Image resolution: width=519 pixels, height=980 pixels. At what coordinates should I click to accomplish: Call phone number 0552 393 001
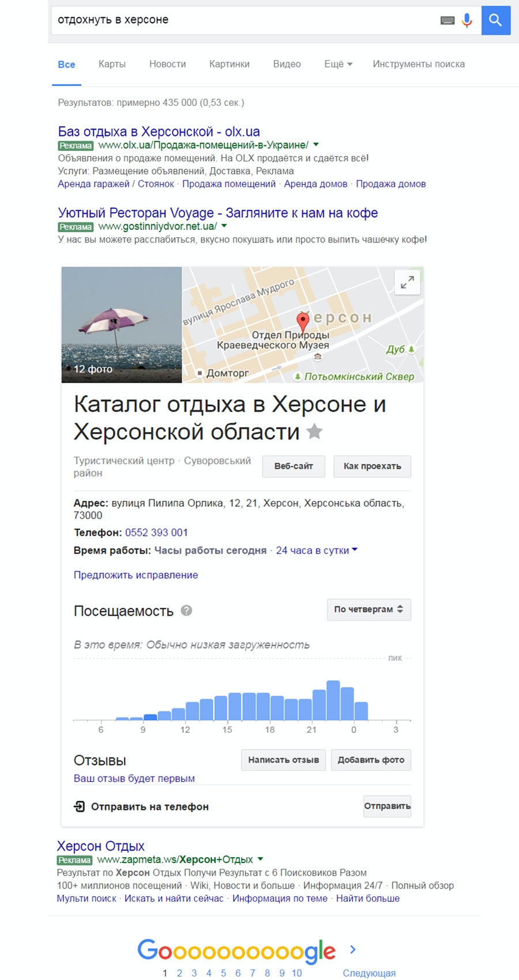pyautogui.click(x=156, y=532)
